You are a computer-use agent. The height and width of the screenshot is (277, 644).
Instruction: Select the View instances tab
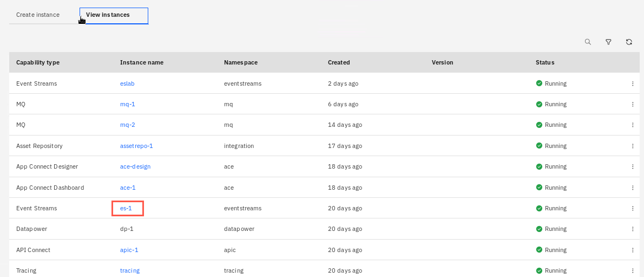[x=114, y=15]
